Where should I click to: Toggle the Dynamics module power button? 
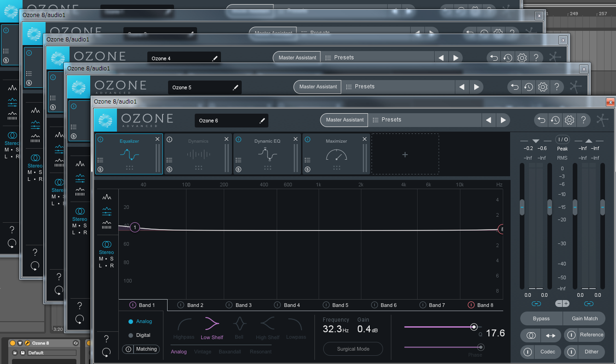tap(169, 139)
